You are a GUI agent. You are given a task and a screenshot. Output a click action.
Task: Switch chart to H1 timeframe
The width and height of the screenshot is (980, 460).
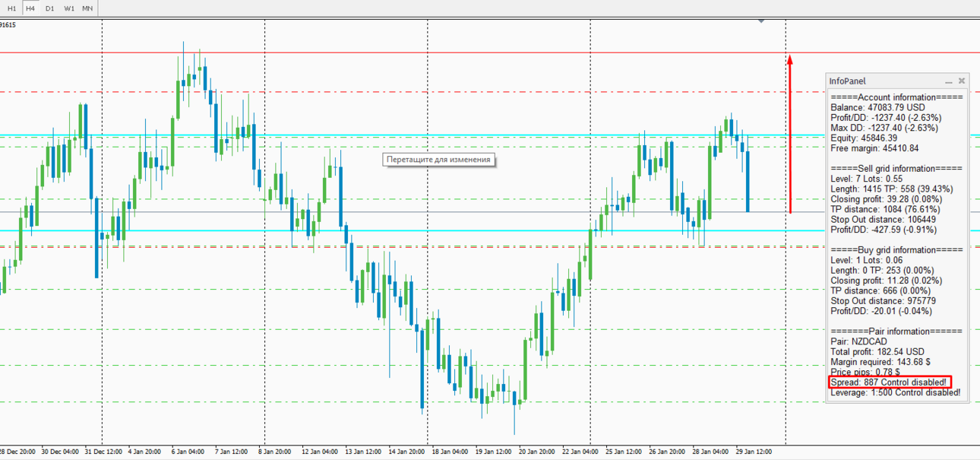(11, 8)
